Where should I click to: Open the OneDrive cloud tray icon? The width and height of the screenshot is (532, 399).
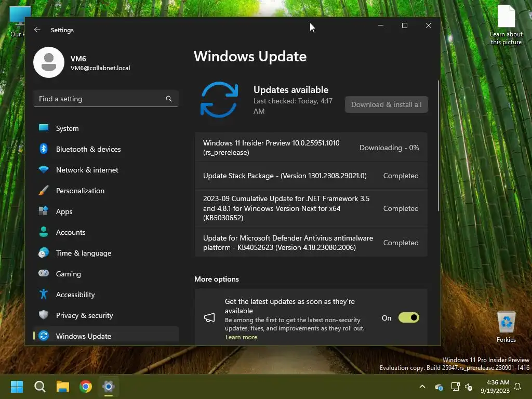coord(438,387)
